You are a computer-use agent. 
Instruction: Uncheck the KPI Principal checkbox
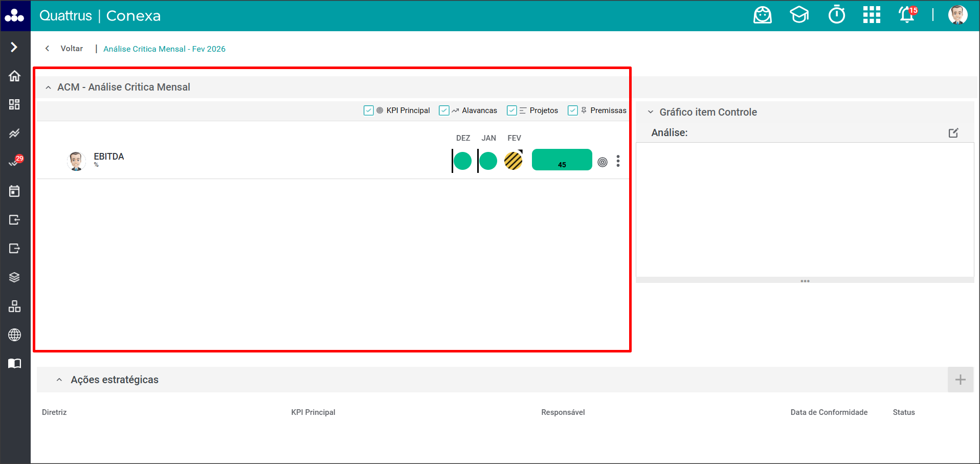pyautogui.click(x=368, y=111)
